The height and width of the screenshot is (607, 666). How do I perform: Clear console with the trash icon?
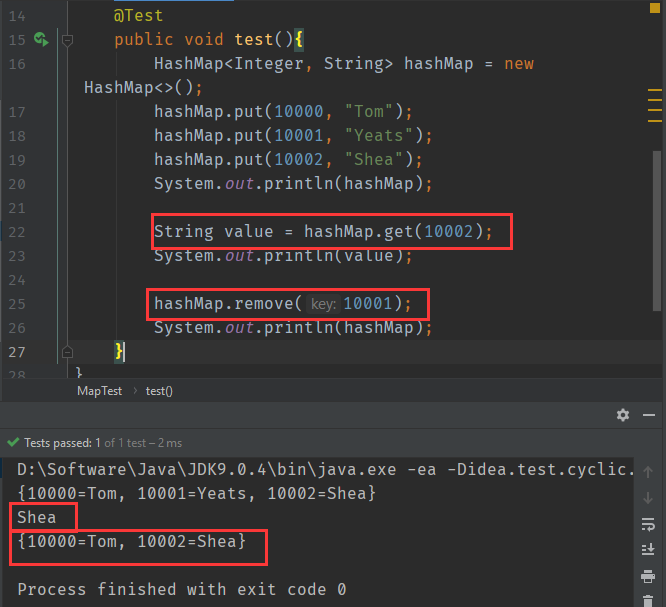coord(648,601)
